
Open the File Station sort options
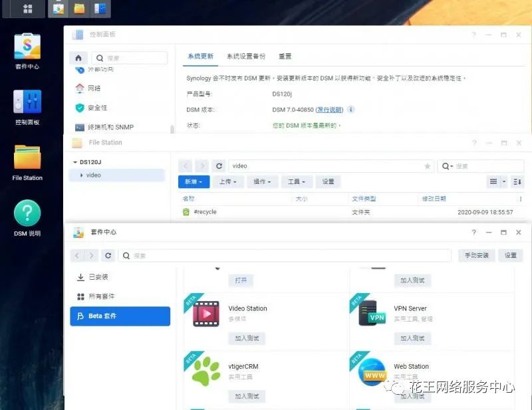point(517,182)
